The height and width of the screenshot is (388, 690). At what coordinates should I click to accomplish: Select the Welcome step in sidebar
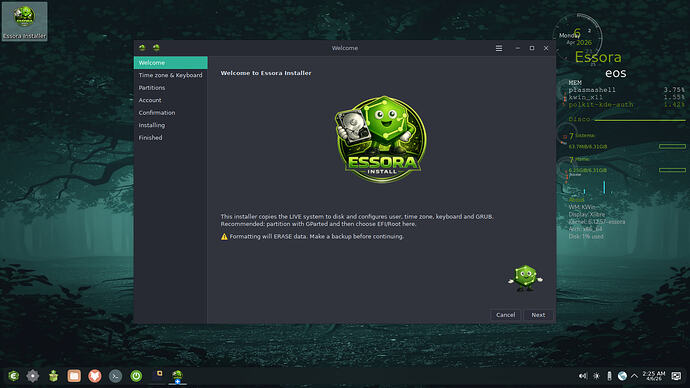170,63
